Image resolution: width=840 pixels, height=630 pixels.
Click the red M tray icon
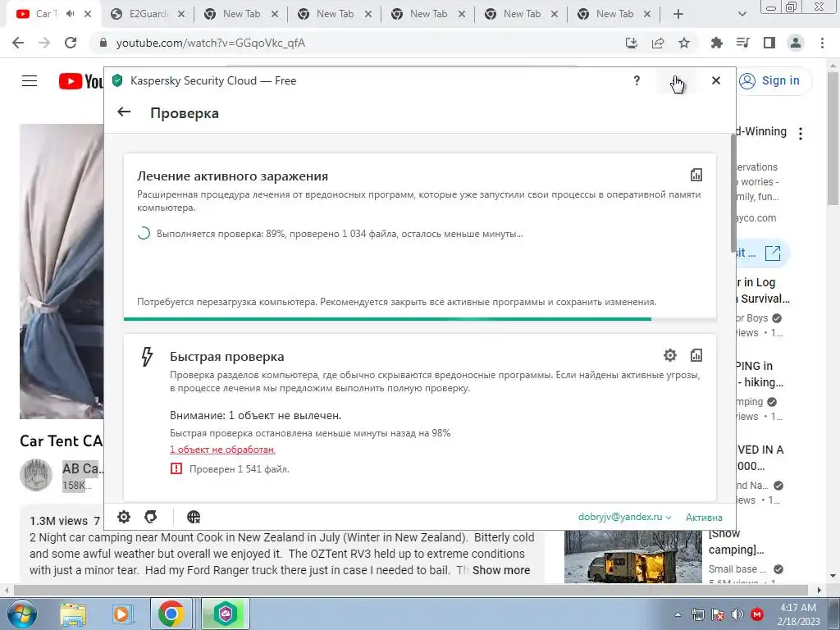[x=757, y=614]
